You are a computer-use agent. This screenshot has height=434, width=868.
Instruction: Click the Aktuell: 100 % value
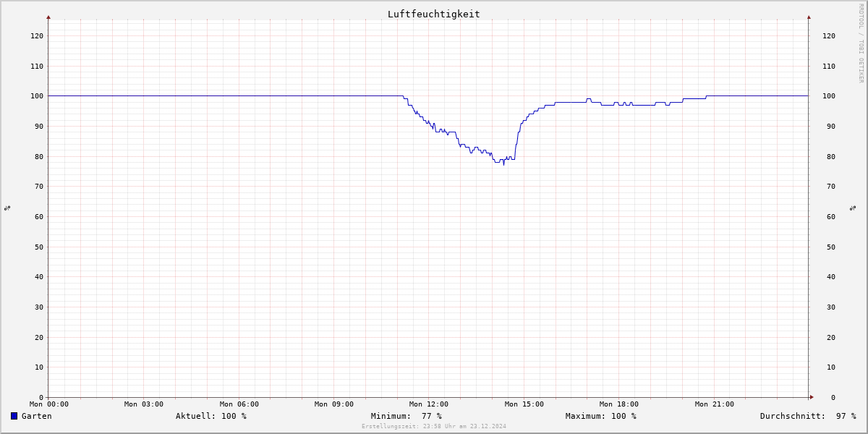pyautogui.click(x=211, y=416)
